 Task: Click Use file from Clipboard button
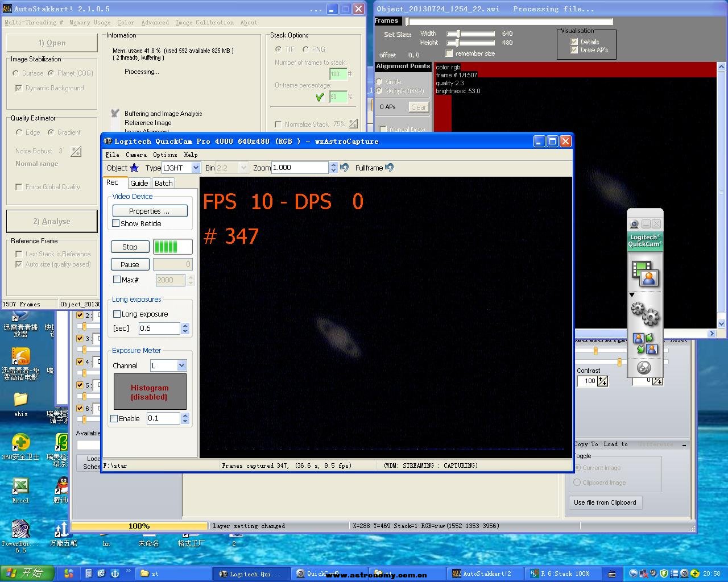(x=605, y=502)
